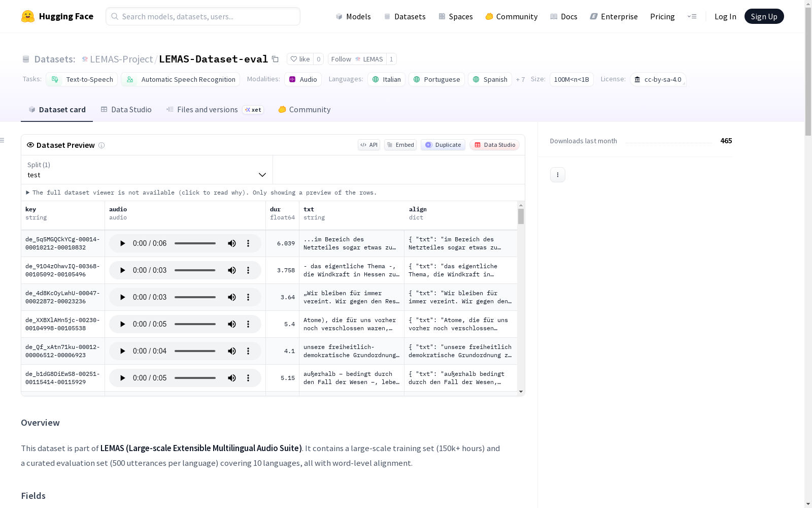812x508 pixels.
Task: Mute audio in row de_4d8KcOyLwhU-00047
Action: click(x=232, y=297)
